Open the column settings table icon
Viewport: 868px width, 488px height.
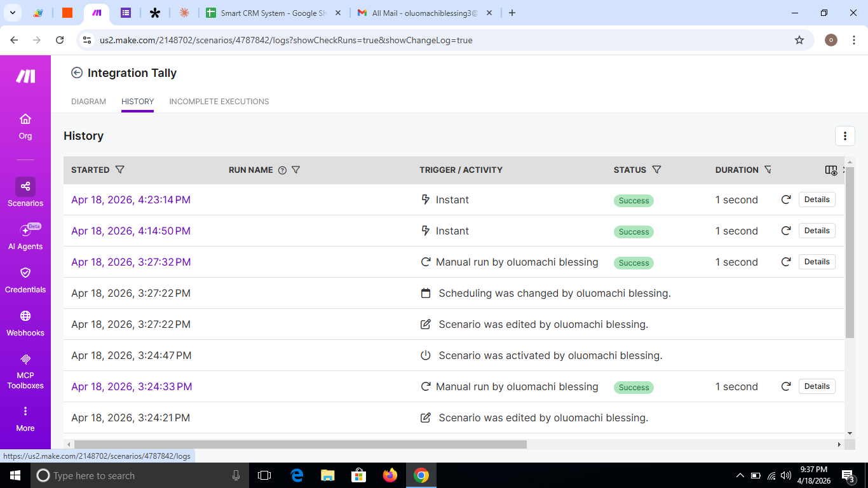click(831, 170)
